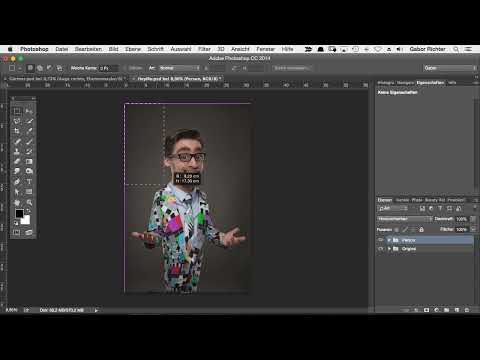Select the Lasso tool

[17, 121]
